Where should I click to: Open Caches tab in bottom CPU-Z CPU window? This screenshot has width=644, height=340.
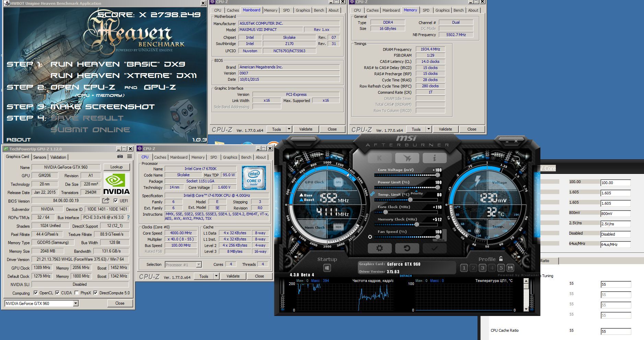160,157
